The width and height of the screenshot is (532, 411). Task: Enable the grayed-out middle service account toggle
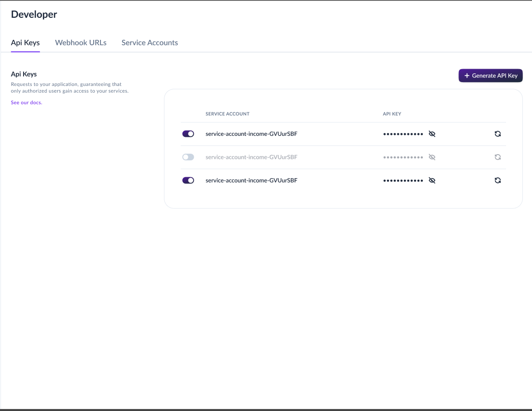click(x=188, y=157)
